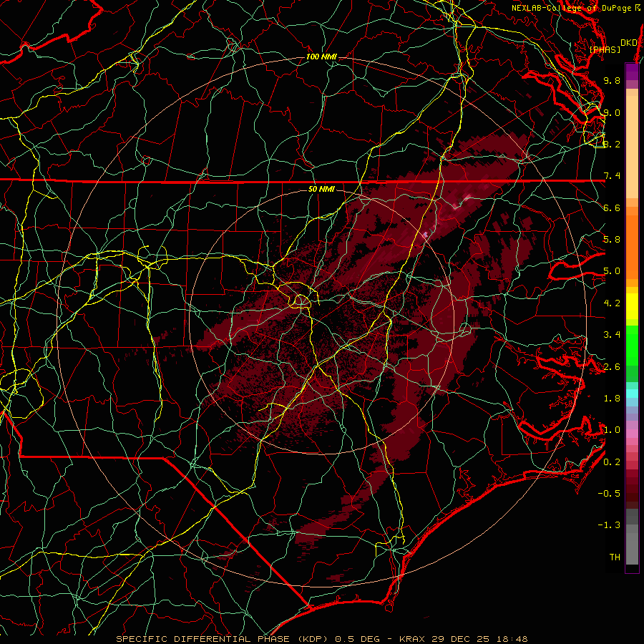Click the 5.0 value on color scale
Viewport: 644px width, 644px height.
(612, 271)
